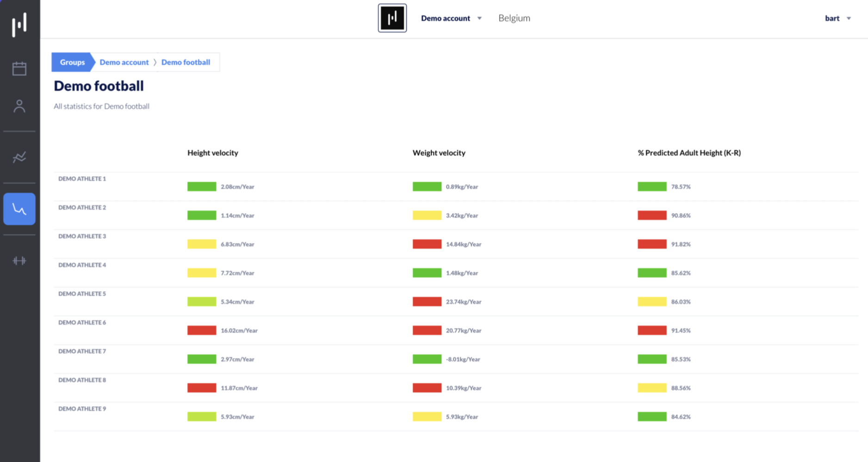The height and width of the screenshot is (462, 868).
Task: Open the DEMO ATHLETE 1 row
Action: click(456, 187)
